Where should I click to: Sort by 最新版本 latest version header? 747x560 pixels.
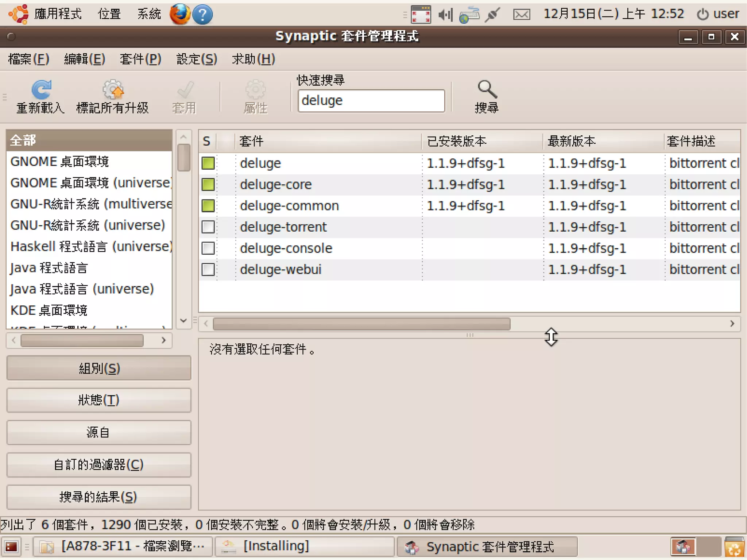603,141
